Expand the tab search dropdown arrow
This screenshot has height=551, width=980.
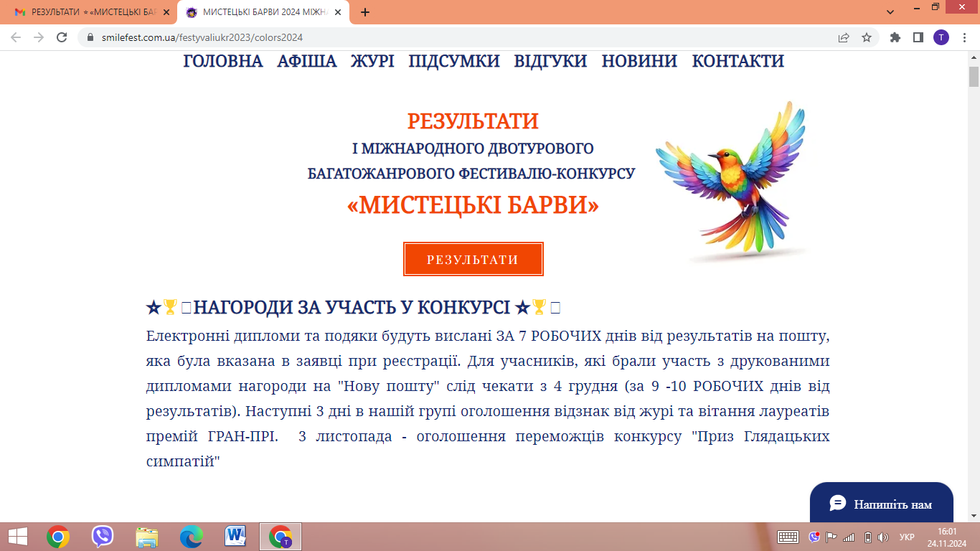click(890, 12)
